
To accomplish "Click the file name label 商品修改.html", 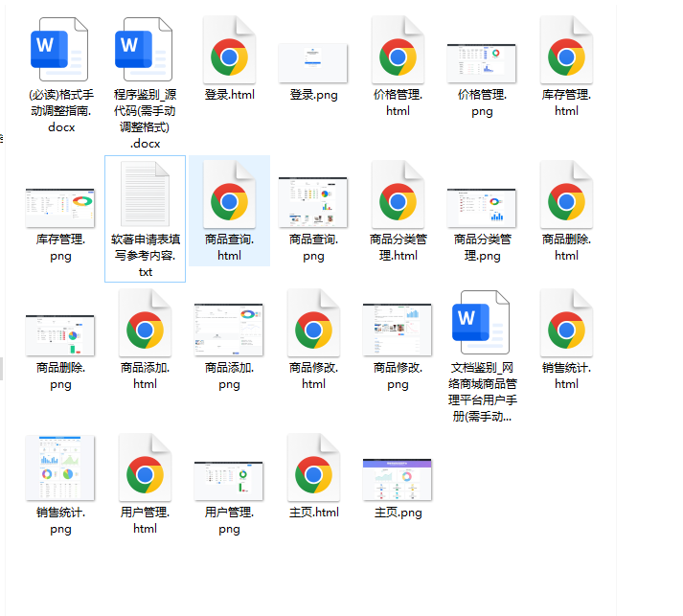I will [313, 376].
